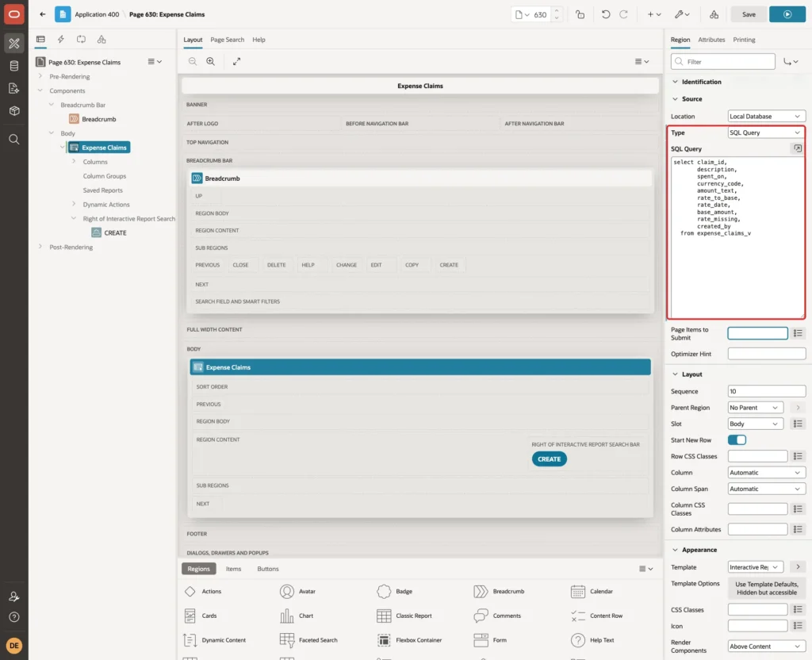Switch to the Attributes tab
This screenshot has width=812, height=660.
711,40
